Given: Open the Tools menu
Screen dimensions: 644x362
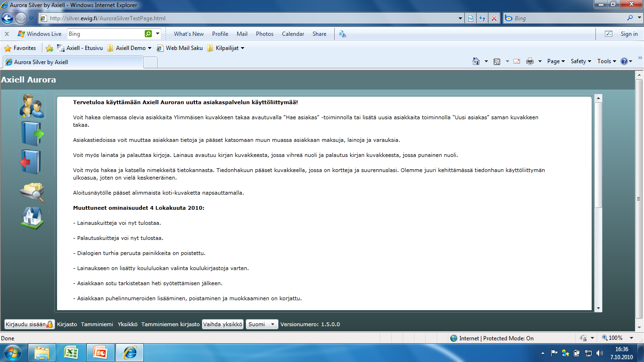Looking at the screenshot, I should point(606,61).
